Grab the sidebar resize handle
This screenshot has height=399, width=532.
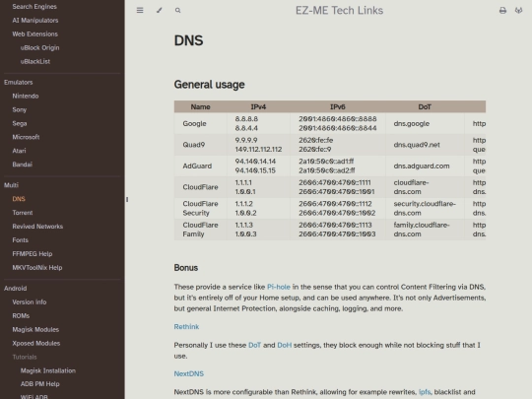(127, 199)
